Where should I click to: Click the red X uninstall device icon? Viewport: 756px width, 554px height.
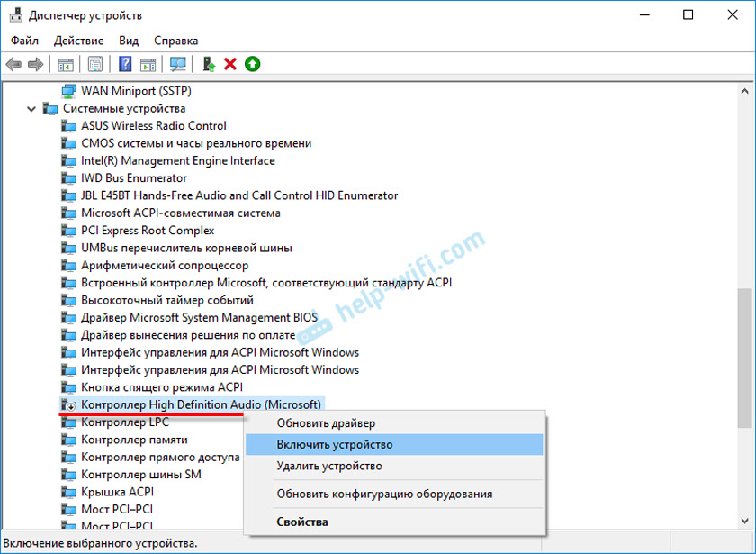pos(230,64)
